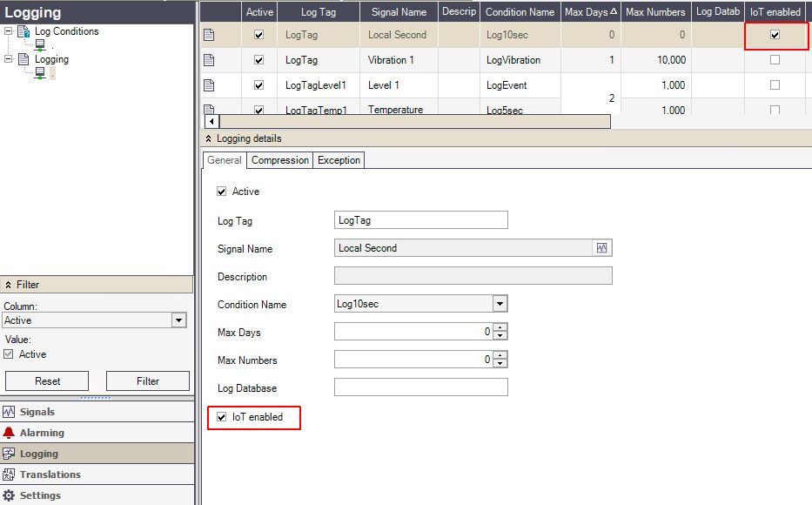Open the Condition Name dropdown
This screenshot has width=812, height=505.
[x=500, y=304]
